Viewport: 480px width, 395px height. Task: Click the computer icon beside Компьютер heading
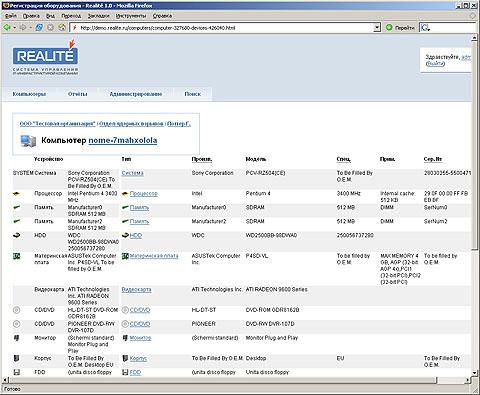coord(28,141)
